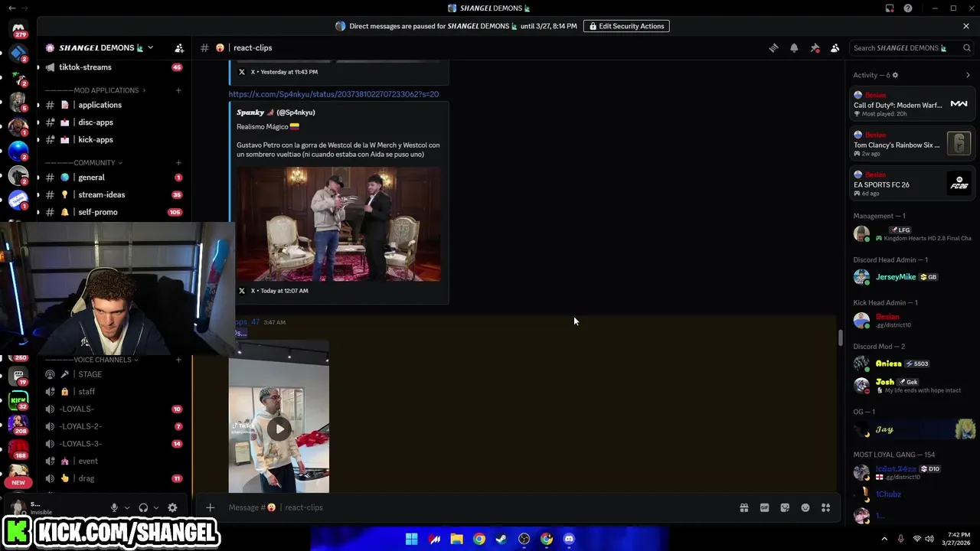Dismiss the paused DMs banner
This screenshot has height=551, width=980.
click(x=966, y=26)
